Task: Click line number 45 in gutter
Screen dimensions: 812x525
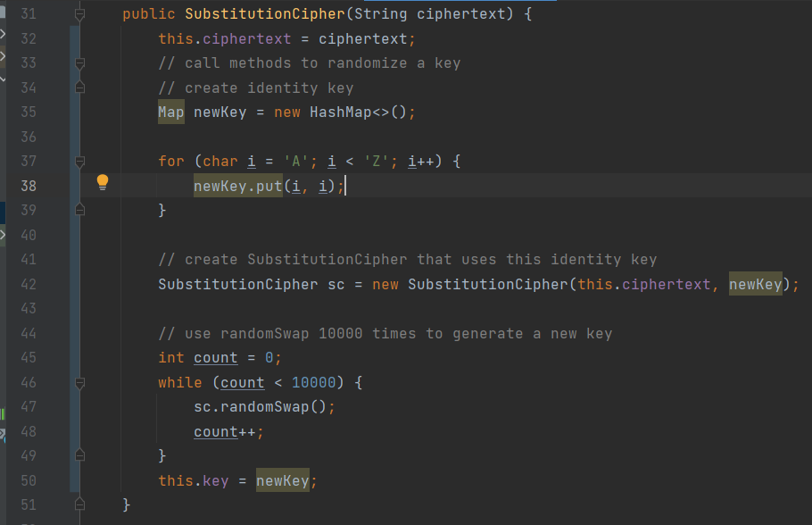Action: tap(29, 358)
